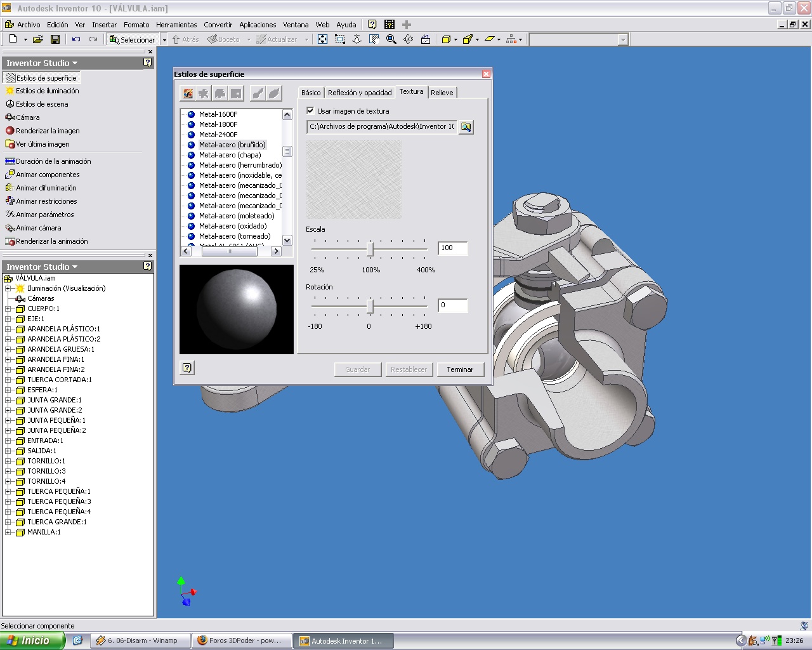Click the new surface style icon in dialog
Screen dimensions: 812x650
click(x=188, y=93)
